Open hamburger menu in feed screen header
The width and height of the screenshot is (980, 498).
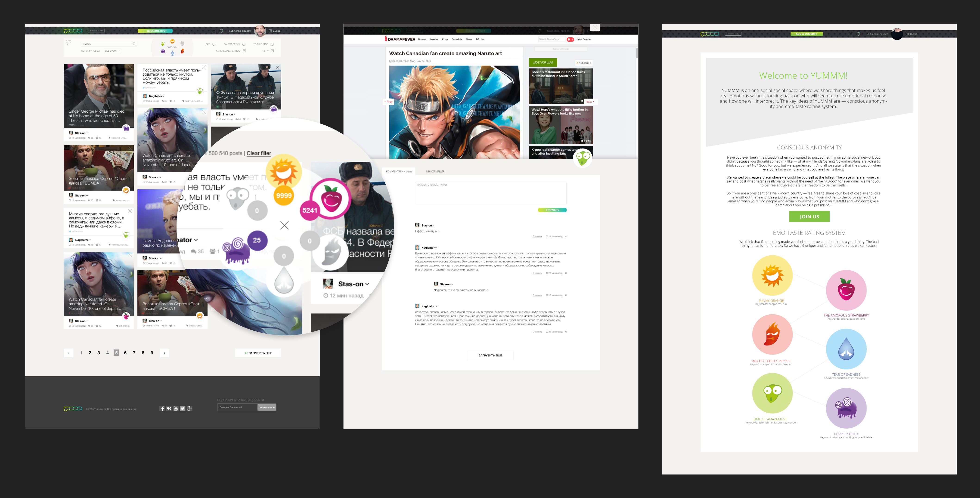click(x=214, y=31)
